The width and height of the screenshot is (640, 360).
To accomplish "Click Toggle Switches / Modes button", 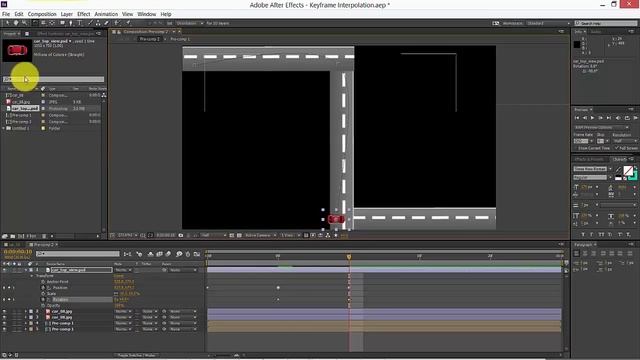I will (x=136, y=356).
